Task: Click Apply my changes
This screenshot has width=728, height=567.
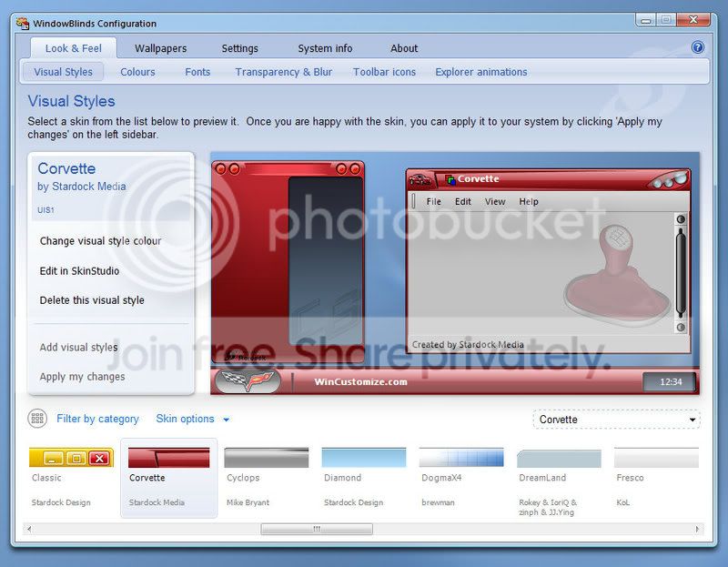Action: tap(82, 377)
